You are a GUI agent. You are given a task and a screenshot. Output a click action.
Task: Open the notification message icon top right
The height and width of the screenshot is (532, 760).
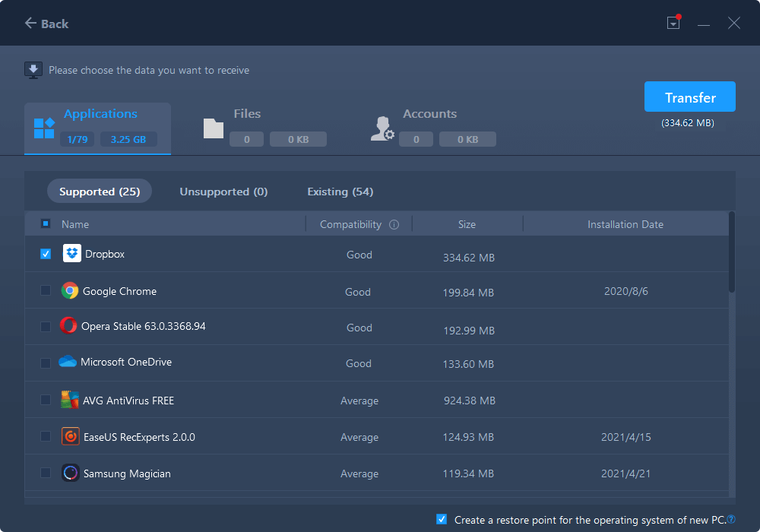673,23
